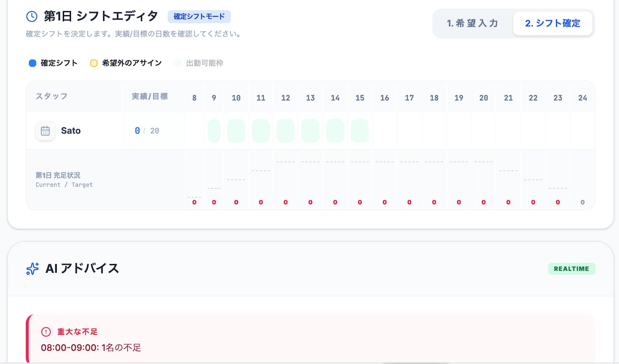Click the 確定シフトを決定します subtitle text

133,34
